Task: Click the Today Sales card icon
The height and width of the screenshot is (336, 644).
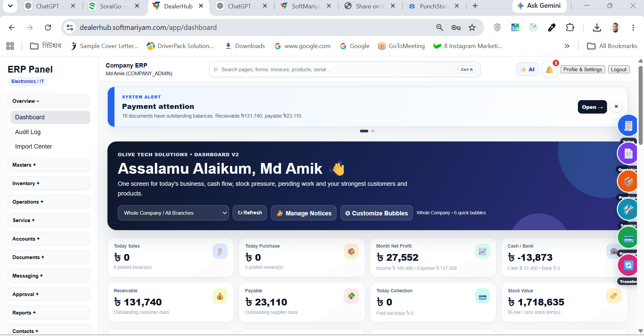Action: click(x=220, y=251)
